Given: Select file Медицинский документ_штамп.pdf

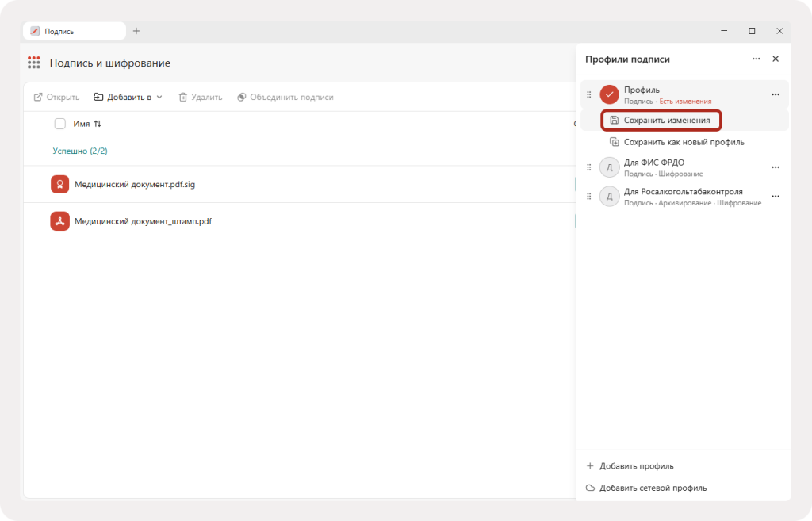Looking at the screenshot, I should click(x=143, y=221).
